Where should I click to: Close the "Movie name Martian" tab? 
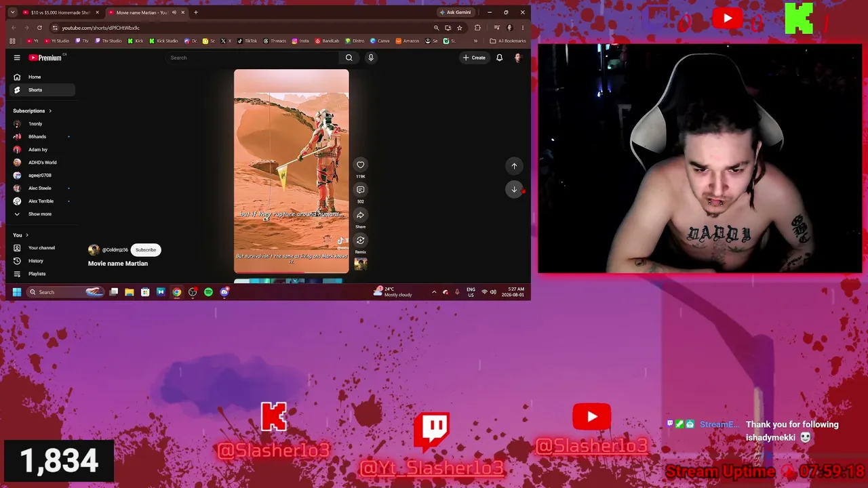[182, 12]
